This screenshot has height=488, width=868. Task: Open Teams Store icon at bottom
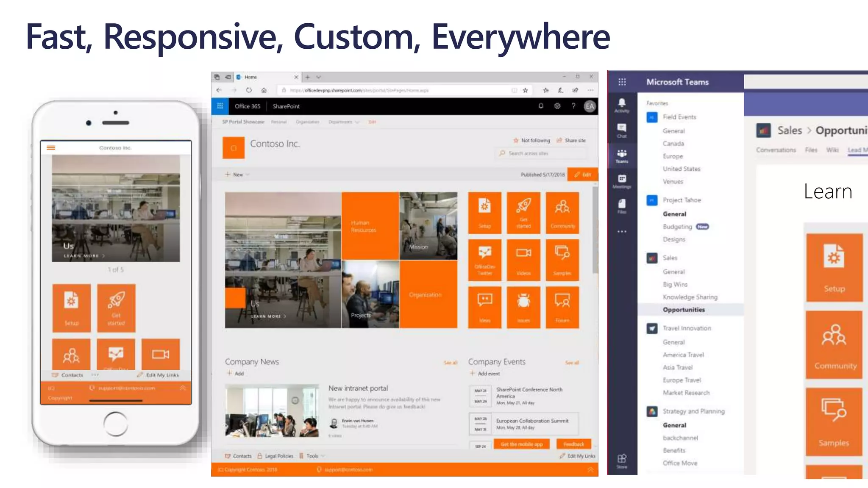622,461
